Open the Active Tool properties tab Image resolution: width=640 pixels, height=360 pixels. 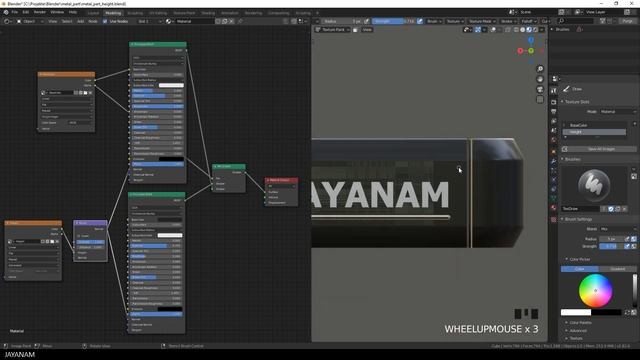[553, 91]
